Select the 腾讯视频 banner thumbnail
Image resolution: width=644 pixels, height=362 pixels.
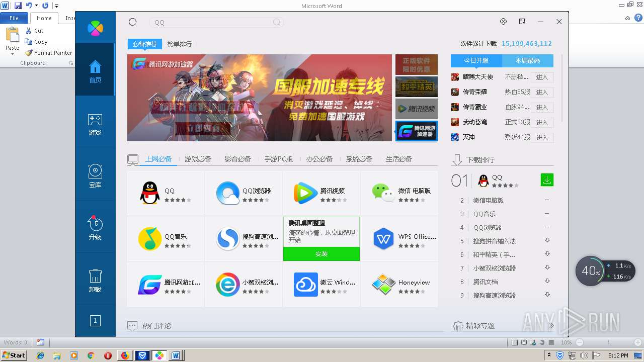tap(417, 109)
